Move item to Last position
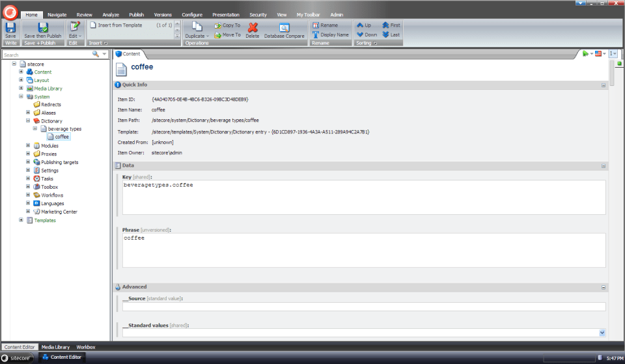 point(386,35)
